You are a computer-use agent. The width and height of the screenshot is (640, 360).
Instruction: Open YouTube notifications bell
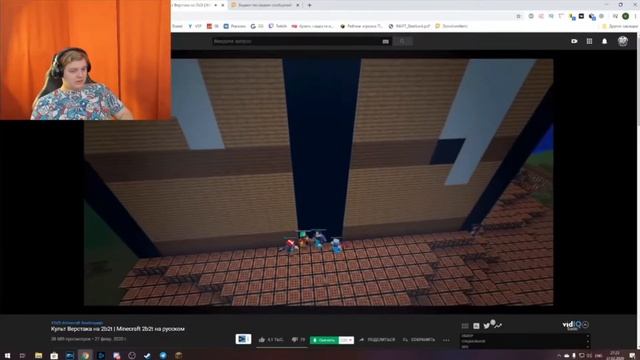coord(604,41)
